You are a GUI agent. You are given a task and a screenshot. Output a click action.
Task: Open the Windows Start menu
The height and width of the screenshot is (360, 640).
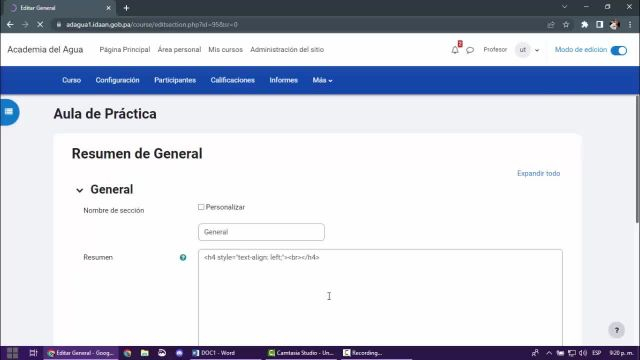(12, 353)
